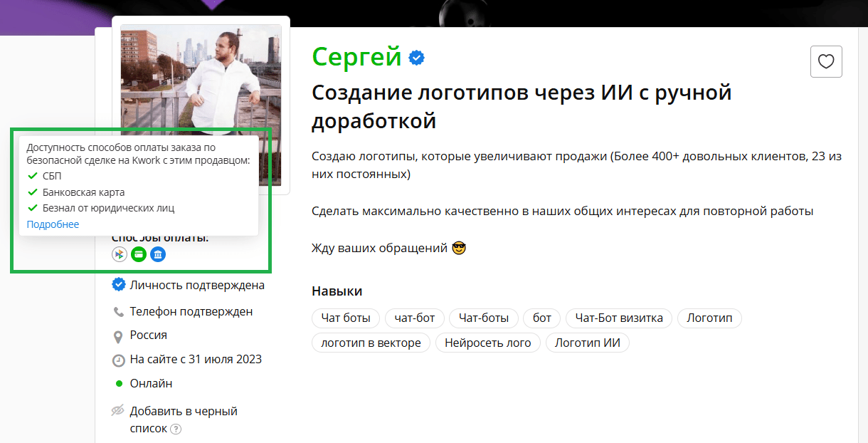
Task: Click the identity confirmed checkmark icon
Action: pyautogui.click(x=119, y=286)
